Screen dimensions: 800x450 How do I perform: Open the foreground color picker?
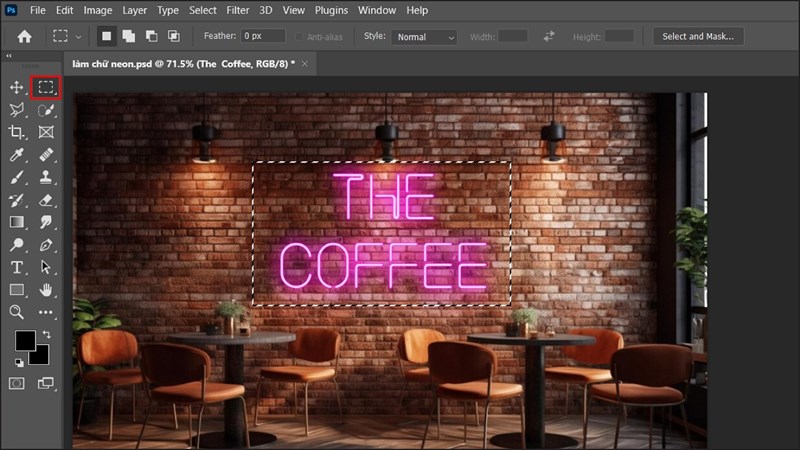(25, 341)
